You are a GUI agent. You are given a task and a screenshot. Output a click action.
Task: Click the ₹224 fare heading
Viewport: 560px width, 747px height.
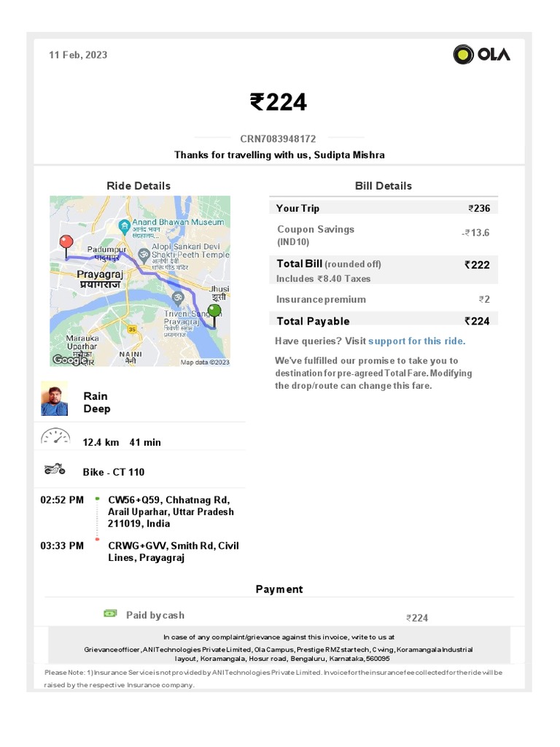(279, 102)
